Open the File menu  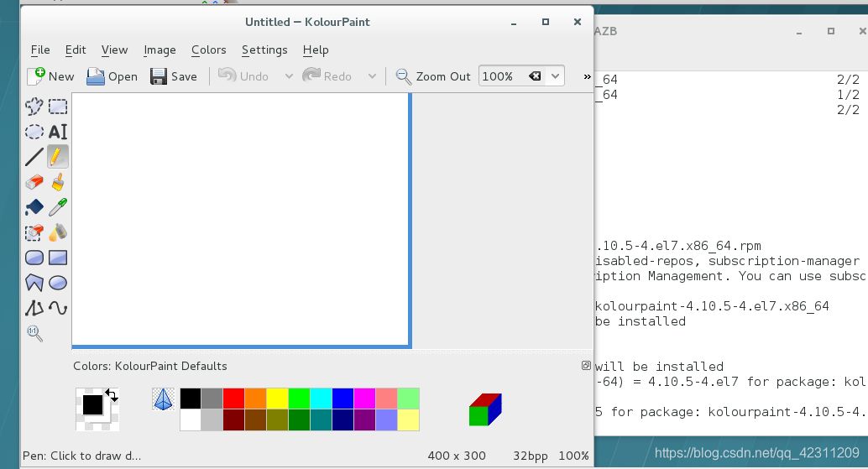click(40, 50)
